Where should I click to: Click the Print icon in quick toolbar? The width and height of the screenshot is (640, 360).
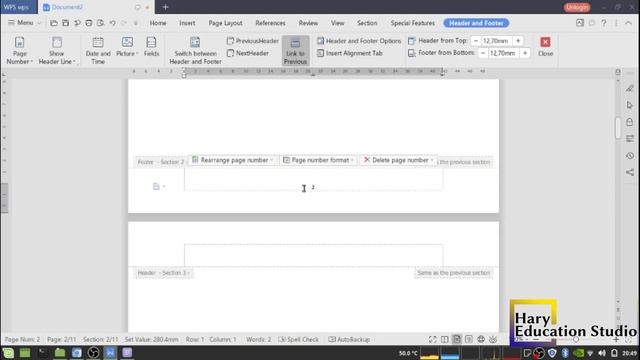[x=89, y=23]
